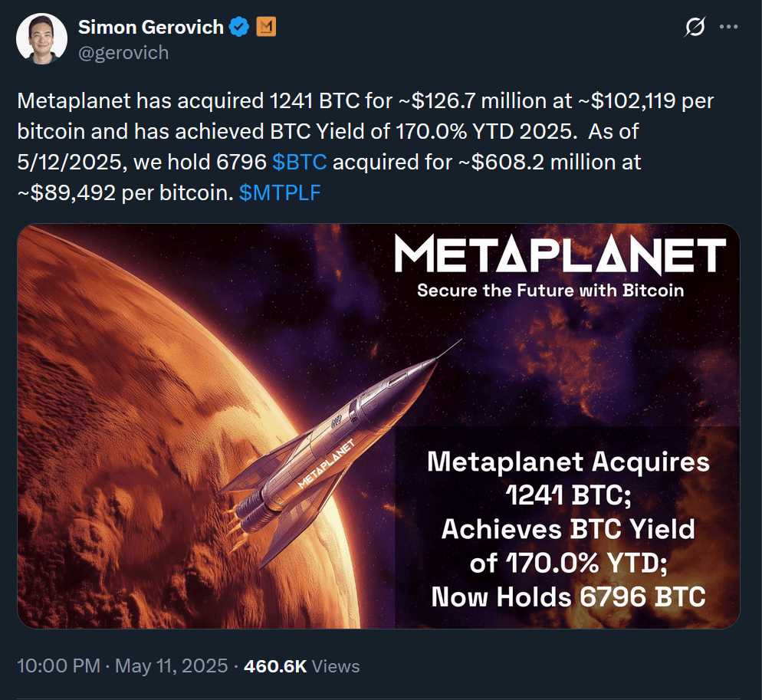Image resolution: width=762 pixels, height=700 pixels.
Task: Click the 'Metaplanet Acquires 1241 BTC' caption
Action: (568, 478)
